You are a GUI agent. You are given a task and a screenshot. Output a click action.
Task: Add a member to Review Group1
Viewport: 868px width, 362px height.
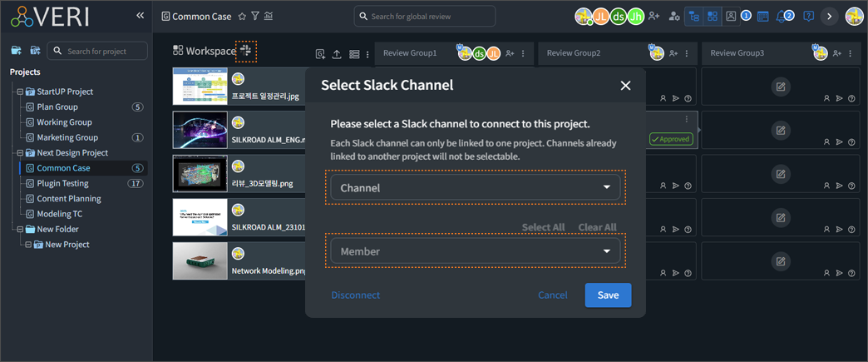click(510, 54)
